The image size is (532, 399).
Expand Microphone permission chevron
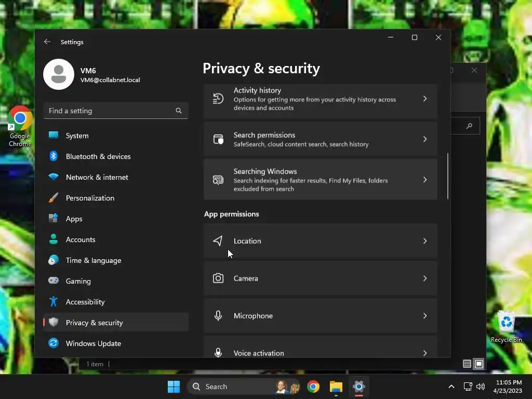tap(425, 316)
